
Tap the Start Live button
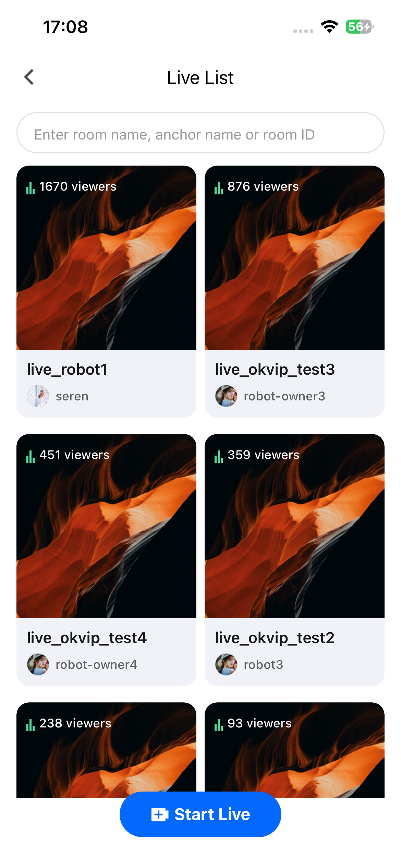pos(200,814)
